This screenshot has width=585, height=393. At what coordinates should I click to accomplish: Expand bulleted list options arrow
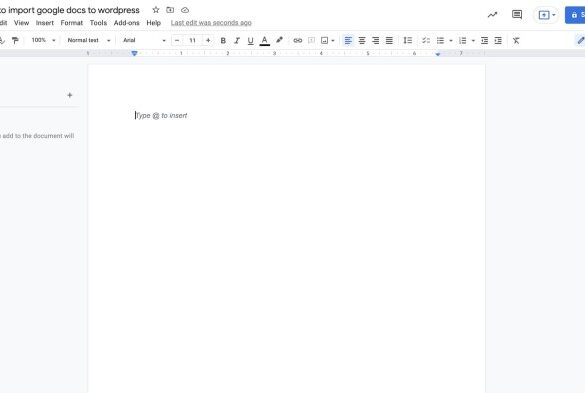[451, 40]
